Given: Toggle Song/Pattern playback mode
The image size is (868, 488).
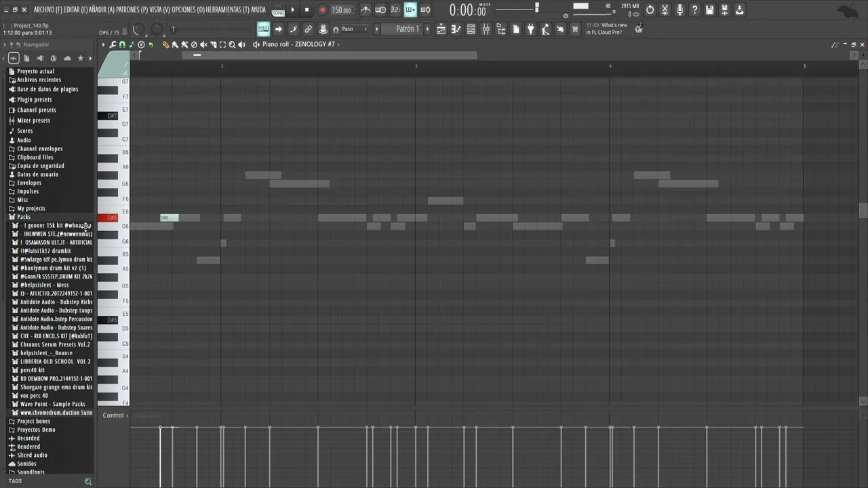Looking at the screenshot, I should 278,10.
